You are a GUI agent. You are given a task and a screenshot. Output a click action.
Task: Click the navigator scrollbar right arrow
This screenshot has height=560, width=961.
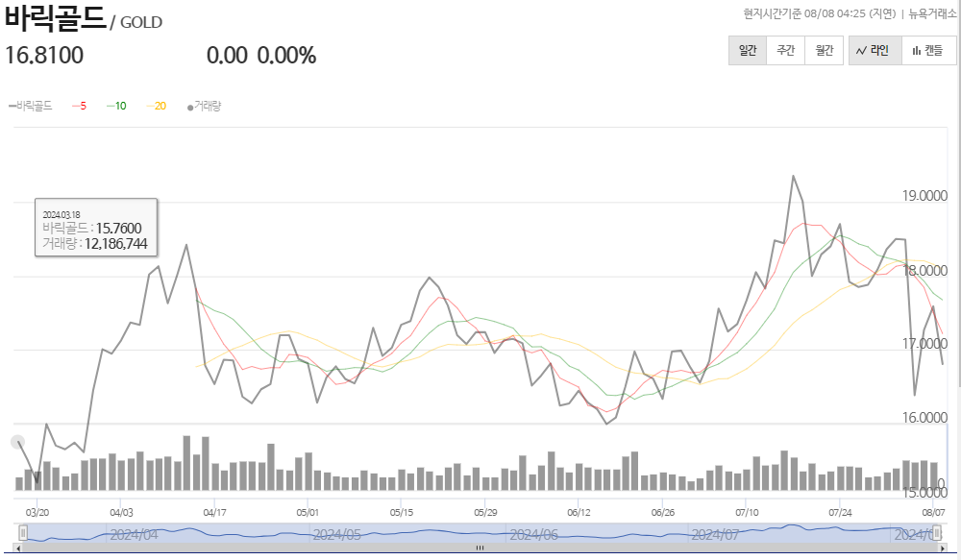tap(943, 548)
